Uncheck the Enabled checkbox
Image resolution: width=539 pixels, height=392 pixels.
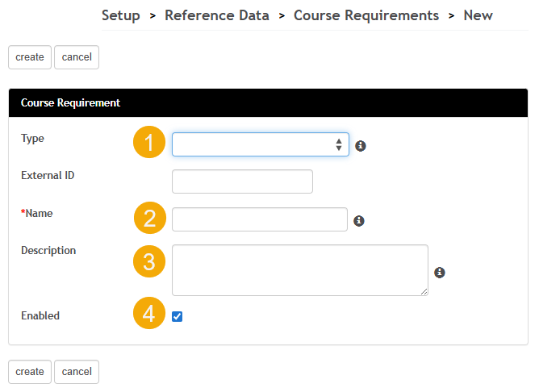pos(177,316)
